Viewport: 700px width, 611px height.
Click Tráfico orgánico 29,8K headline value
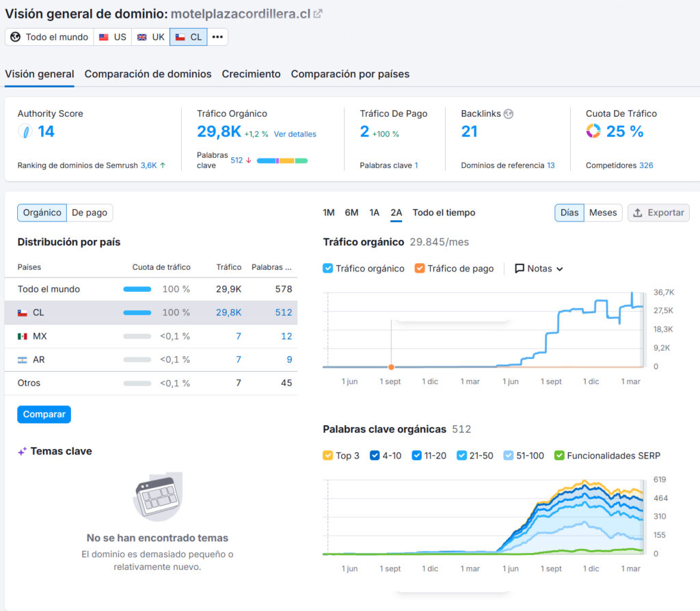219,131
